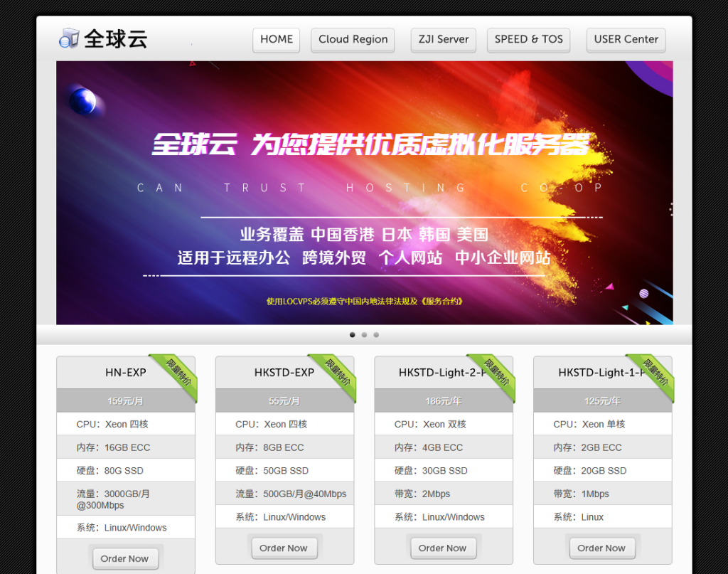Open the USER Center page

click(626, 40)
